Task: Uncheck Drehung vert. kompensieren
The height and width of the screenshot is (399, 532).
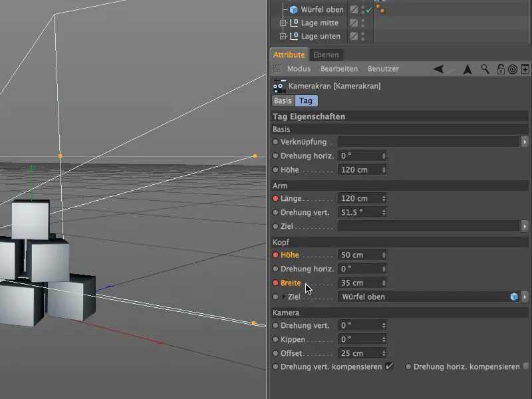Action: click(x=389, y=366)
